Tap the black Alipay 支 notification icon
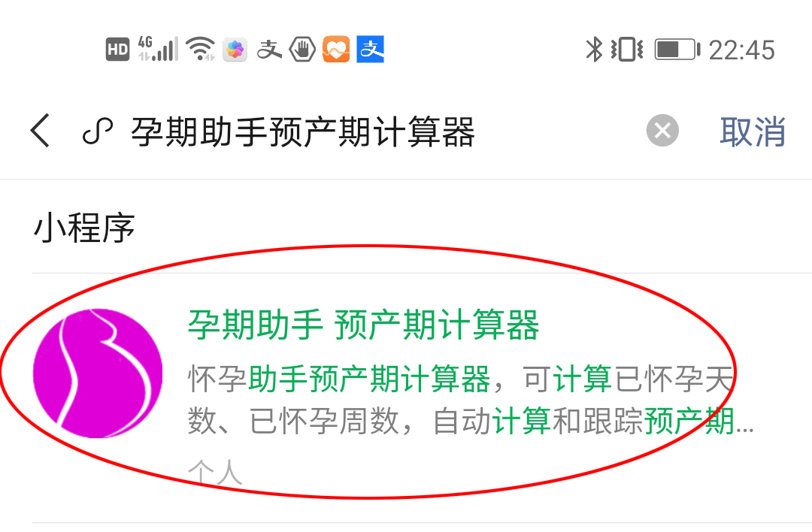 coord(269,50)
